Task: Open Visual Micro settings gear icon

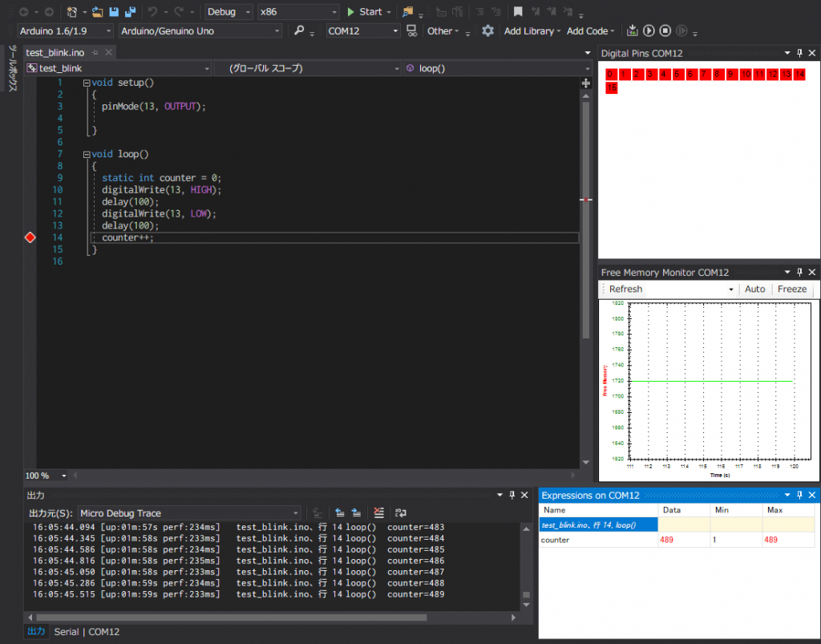Action: 488,30
